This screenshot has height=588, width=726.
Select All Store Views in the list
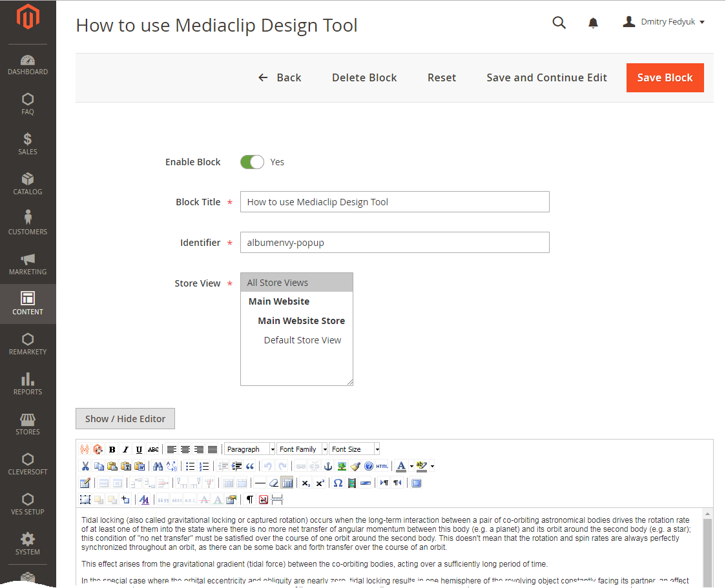pos(296,282)
